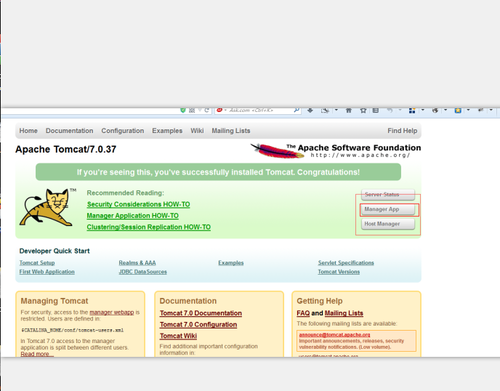Click the bookmark star icon
Screen dimensions: 500x391
pyautogui.click(x=363, y=110)
